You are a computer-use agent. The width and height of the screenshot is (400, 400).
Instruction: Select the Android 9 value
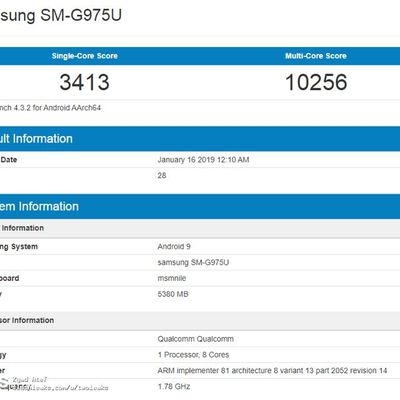174,247
